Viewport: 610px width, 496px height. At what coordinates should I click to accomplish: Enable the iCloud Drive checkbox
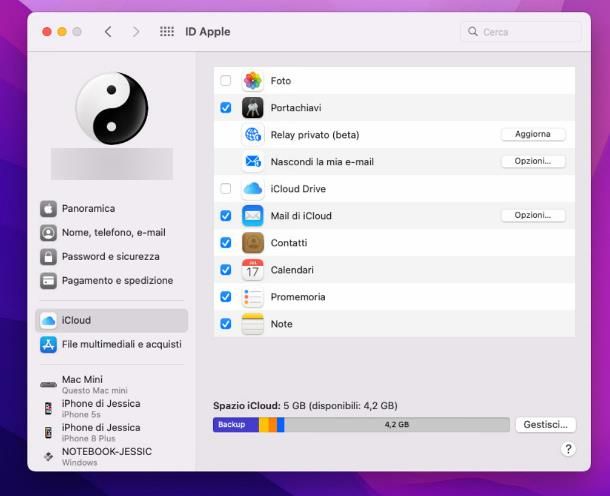click(226, 189)
